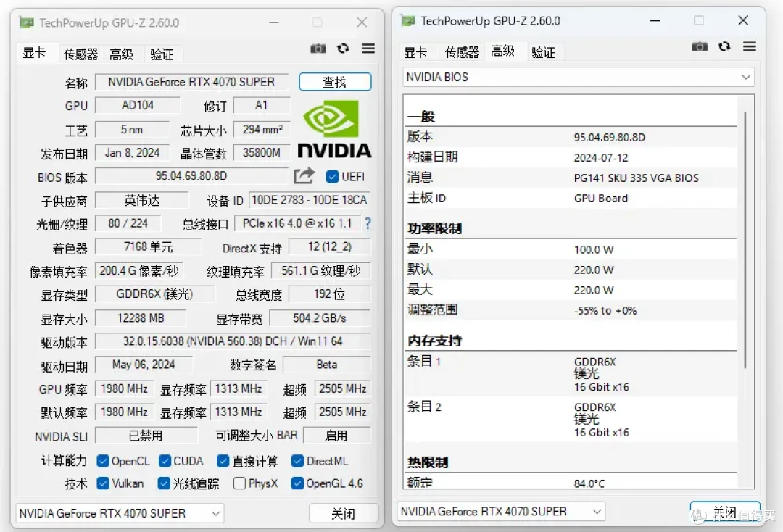This screenshot has width=783, height=532.
Task: Toggle the UEFI checkbox
Action: click(x=332, y=177)
